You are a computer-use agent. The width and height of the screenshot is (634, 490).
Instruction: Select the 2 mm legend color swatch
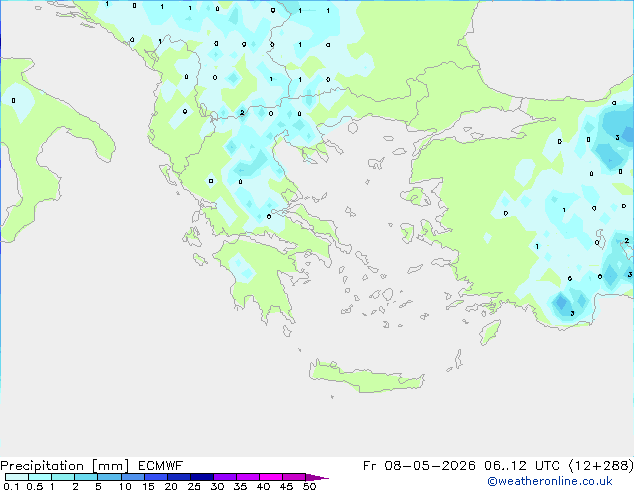86,477
